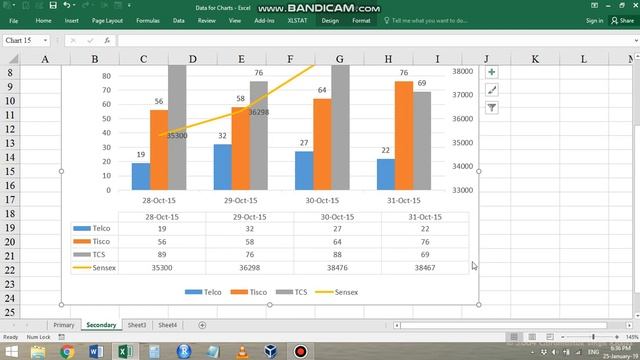Screen dimensions: 640x360
Task: Click the horizontal scrollbar track
Action: coord(503,325)
